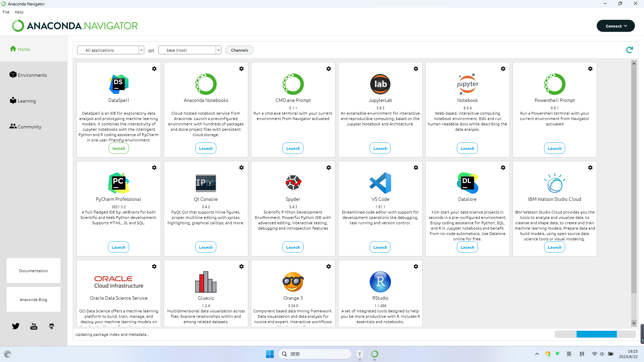Open Oracle Data Science tile settings gear

154,266
